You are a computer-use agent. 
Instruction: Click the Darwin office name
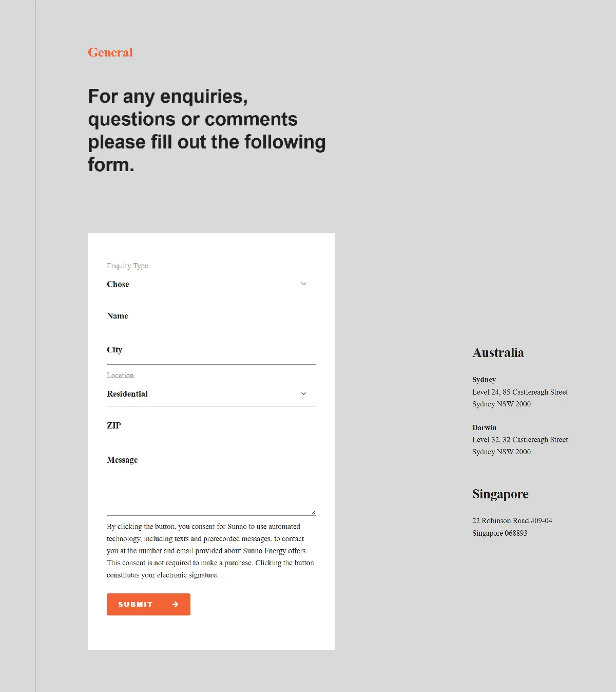coord(484,427)
